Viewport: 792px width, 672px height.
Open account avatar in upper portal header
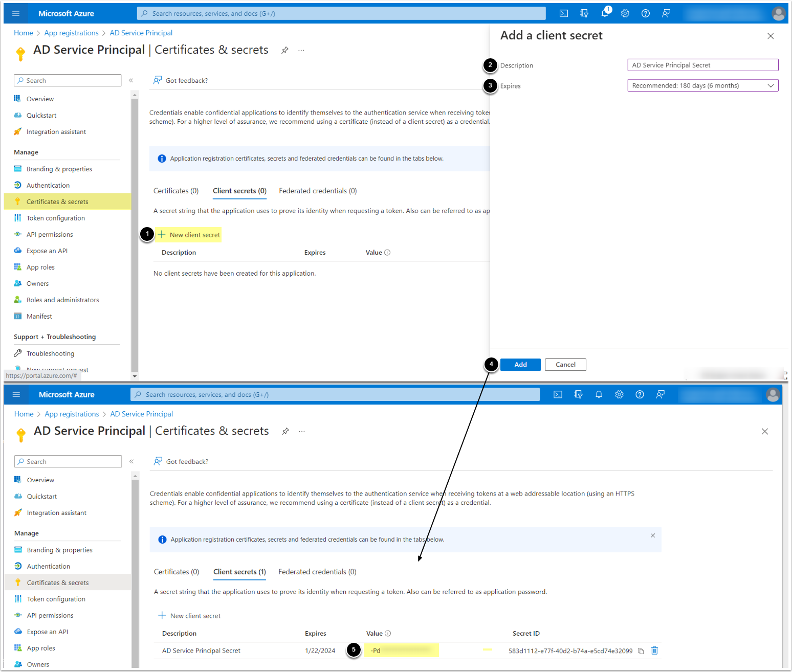point(779,13)
